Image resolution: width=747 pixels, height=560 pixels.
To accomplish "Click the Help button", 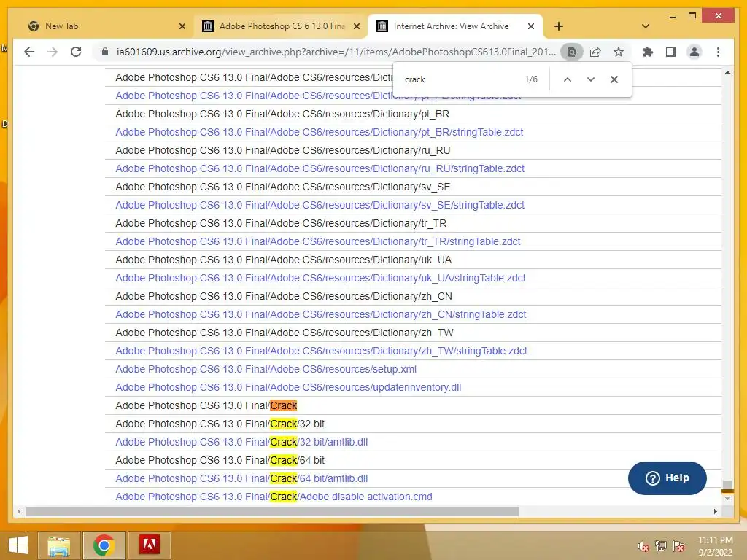I will tap(667, 478).
